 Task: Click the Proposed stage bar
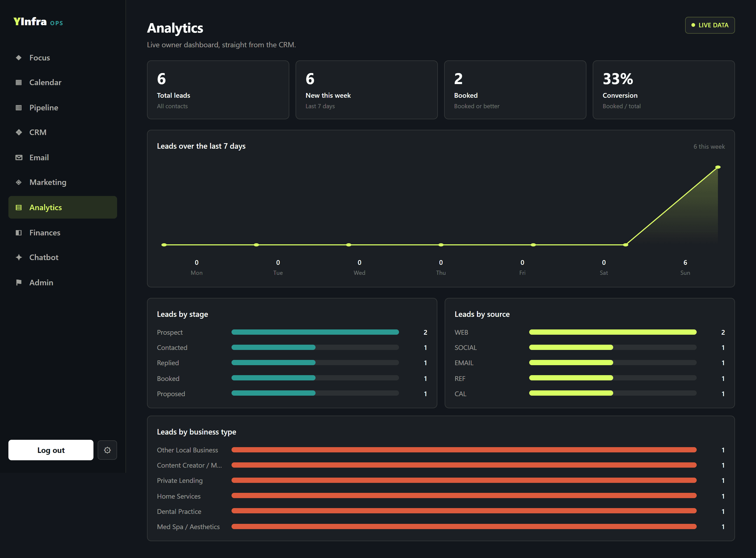pyautogui.click(x=315, y=393)
